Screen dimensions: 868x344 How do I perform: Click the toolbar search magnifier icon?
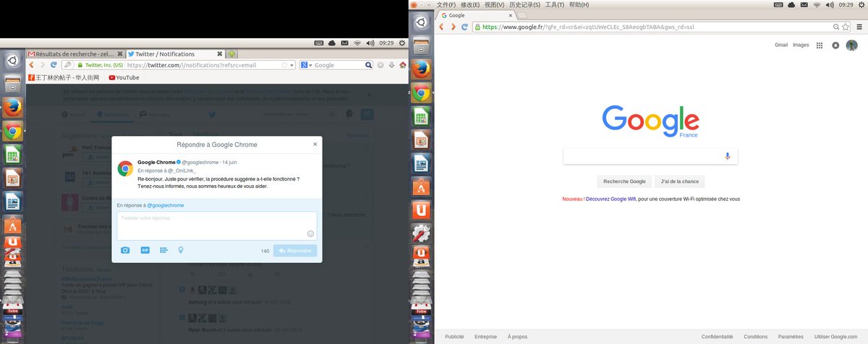pos(367,65)
